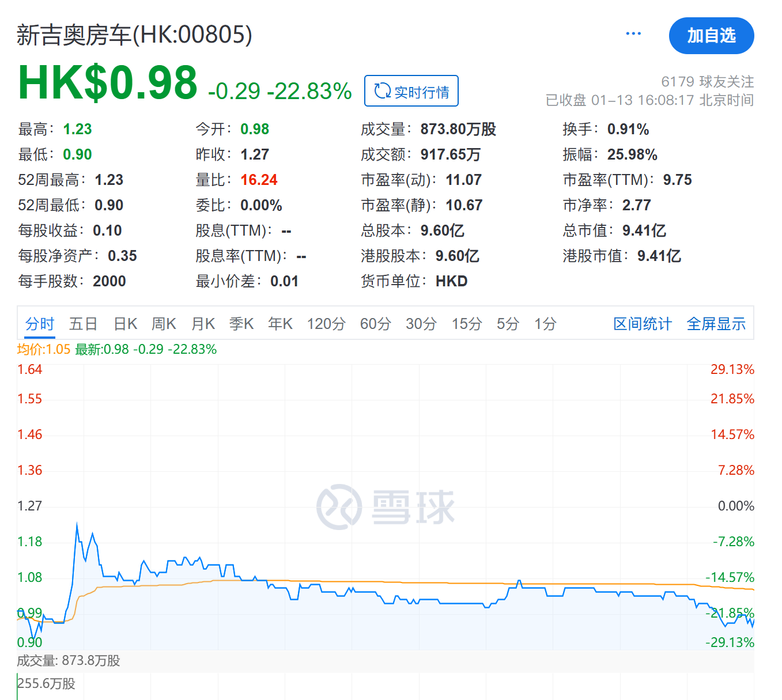This screenshot has height=700, width=782.
Task: Switch to the 五日 five-day tab
Action: 82,323
